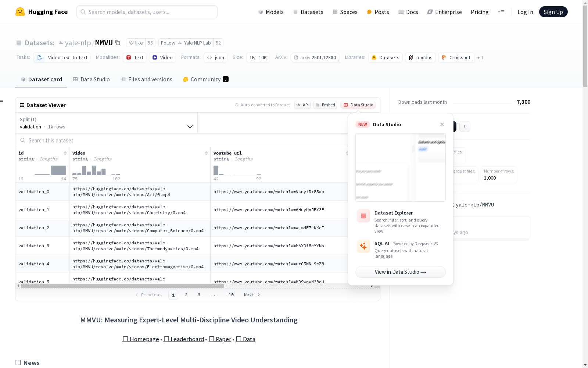Go to page 2 of the table
This screenshot has width=588, height=368.
click(186, 295)
